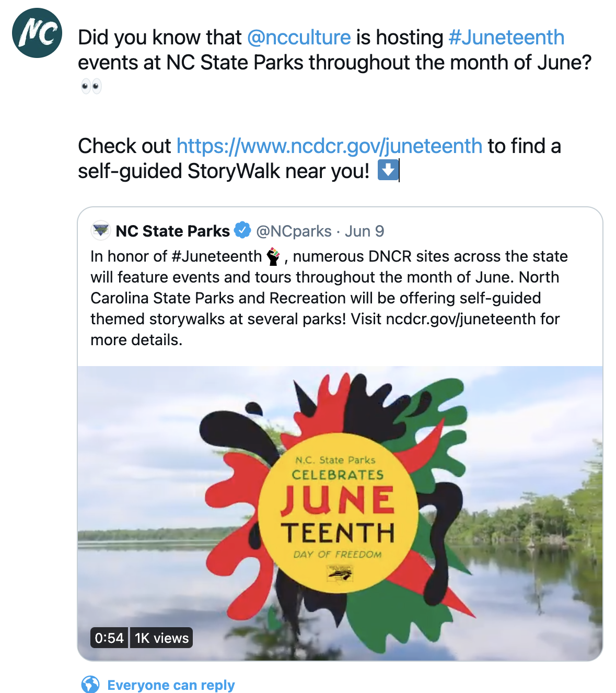616x693 pixels.
Task: Click the blue down-arrow emoji
Action: 387,170
